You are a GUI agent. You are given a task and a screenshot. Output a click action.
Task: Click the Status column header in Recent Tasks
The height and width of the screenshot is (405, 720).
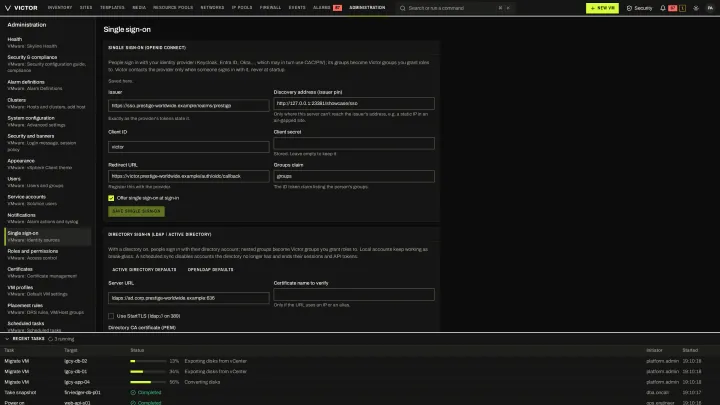137,350
